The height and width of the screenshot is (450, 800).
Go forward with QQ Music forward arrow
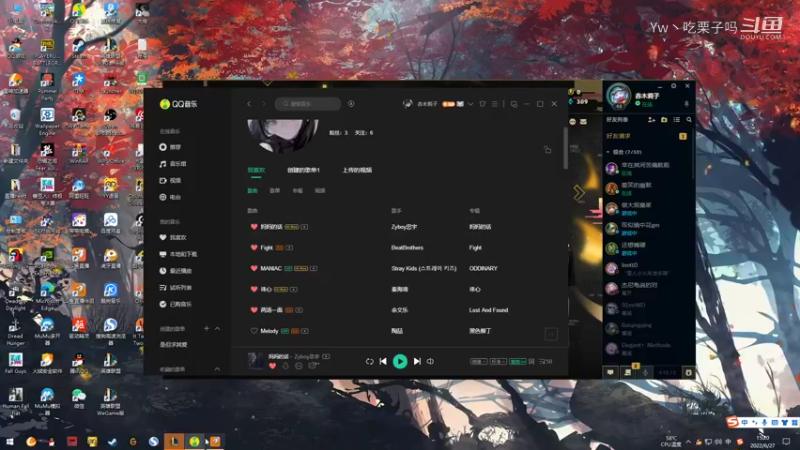coord(264,104)
